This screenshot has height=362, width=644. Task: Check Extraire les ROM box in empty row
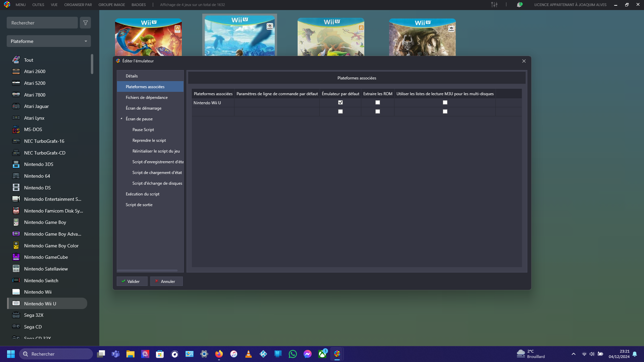[378, 112]
